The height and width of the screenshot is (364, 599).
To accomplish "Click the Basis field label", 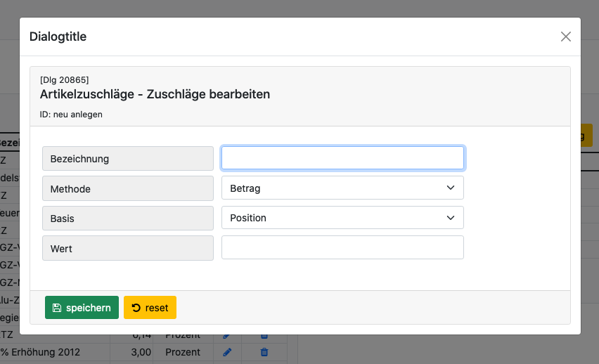I will pos(63,219).
